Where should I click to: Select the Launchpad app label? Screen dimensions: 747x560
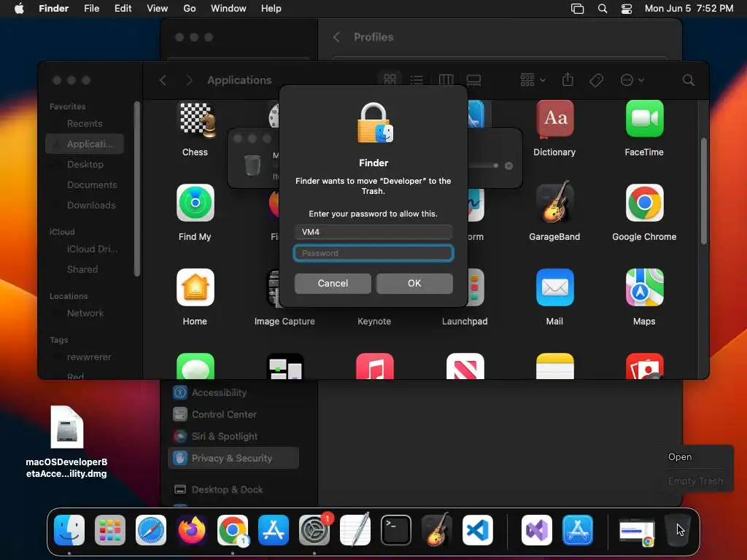(465, 322)
